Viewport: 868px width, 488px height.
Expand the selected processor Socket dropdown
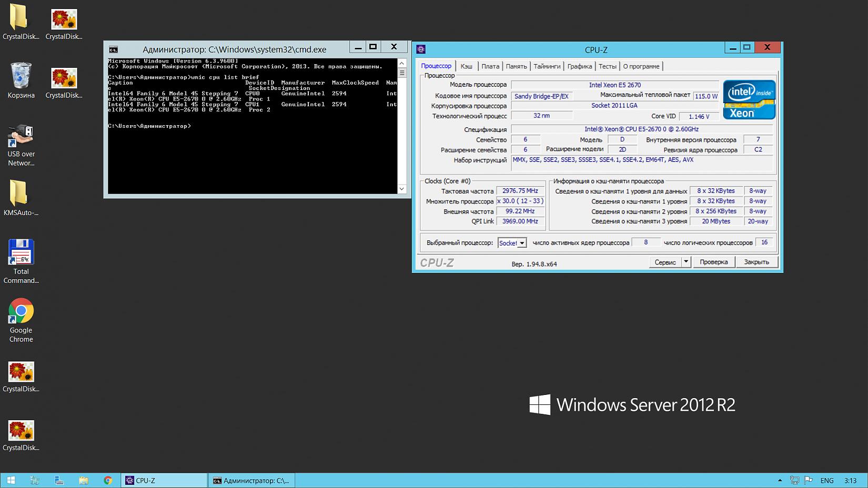click(522, 243)
